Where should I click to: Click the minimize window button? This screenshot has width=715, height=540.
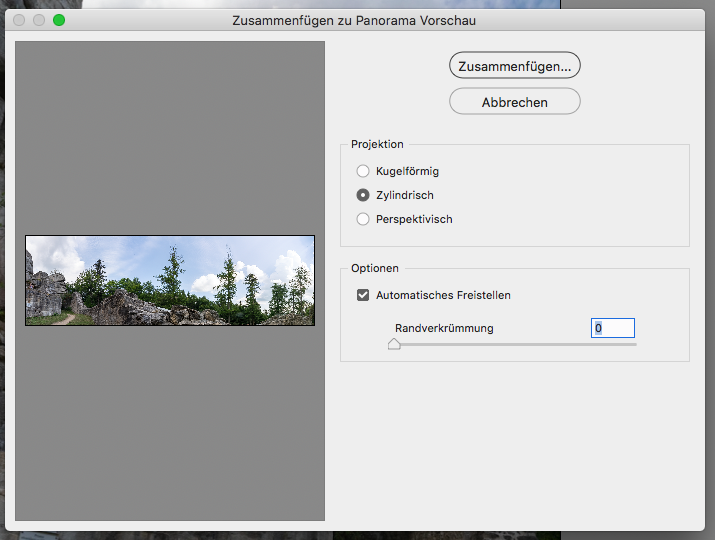(39, 20)
